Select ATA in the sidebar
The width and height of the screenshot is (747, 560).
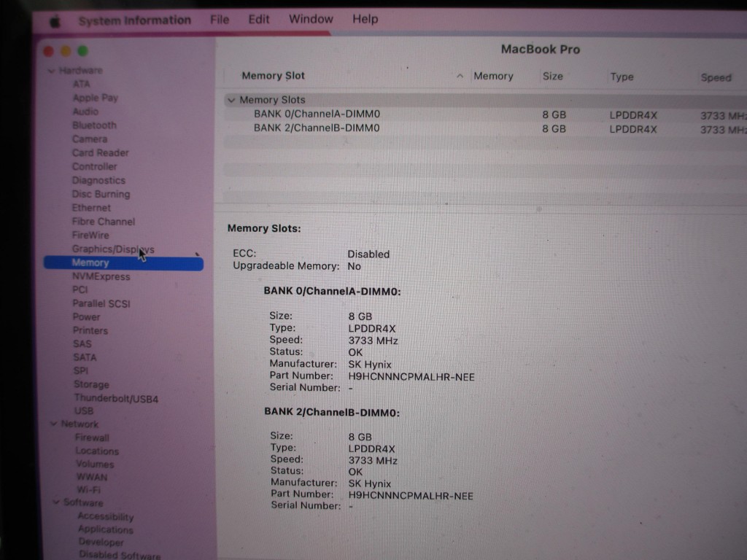pyautogui.click(x=81, y=84)
